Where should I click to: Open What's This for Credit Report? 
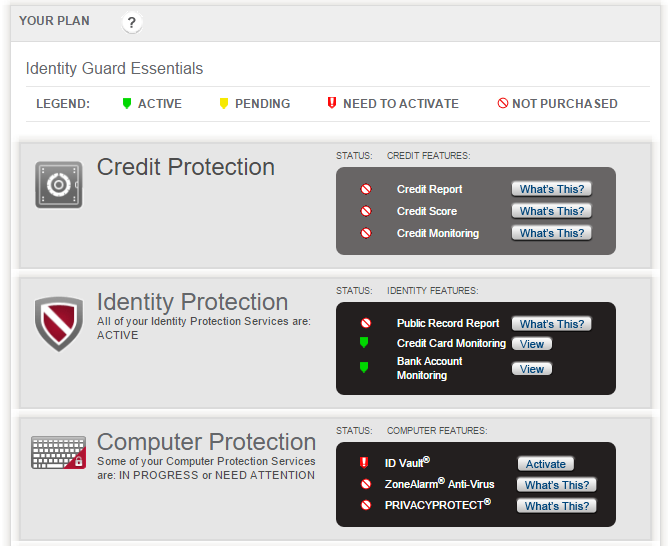[x=551, y=189]
